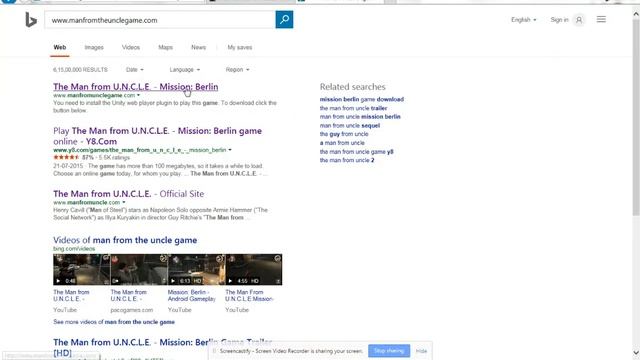Click Hide on the Screencastify bar
Screen dimensions: 640x360
coord(421,351)
